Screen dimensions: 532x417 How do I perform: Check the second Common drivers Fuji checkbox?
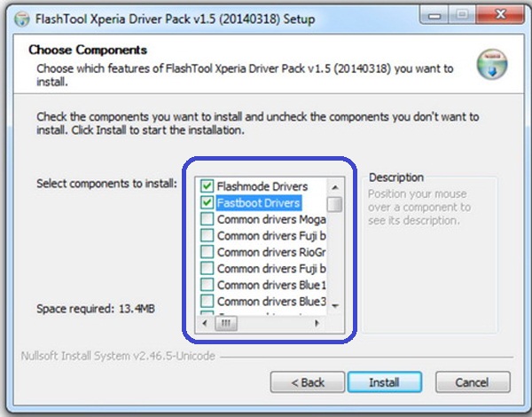point(207,268)
